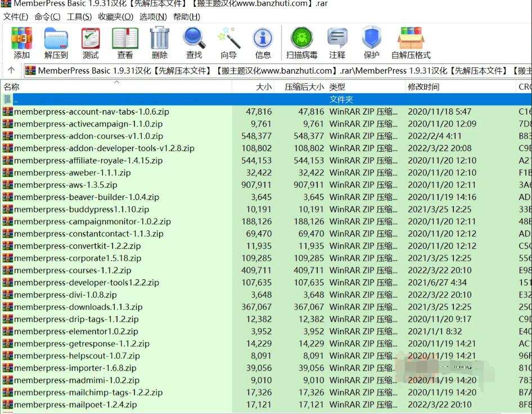The width and height of the screenshot is (532, 414).
Task: Click icon of memberpress-aws-1.3.5.zip
Action: coord(7,185)
